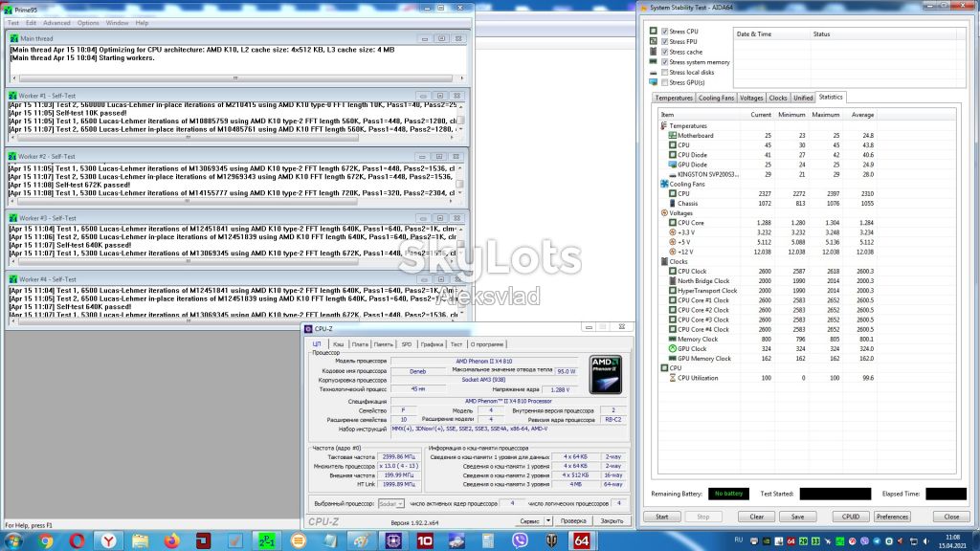Switch to the Voltages tab in AIDA64
Image resolution: width=980 pixels, height=551 pixels.
coord(751,99)
